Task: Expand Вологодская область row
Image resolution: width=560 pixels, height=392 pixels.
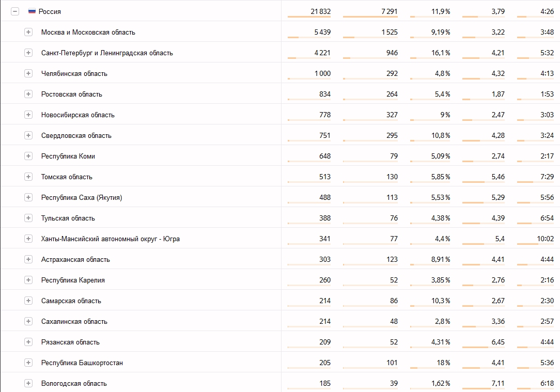Action: (x=28, y=383)
